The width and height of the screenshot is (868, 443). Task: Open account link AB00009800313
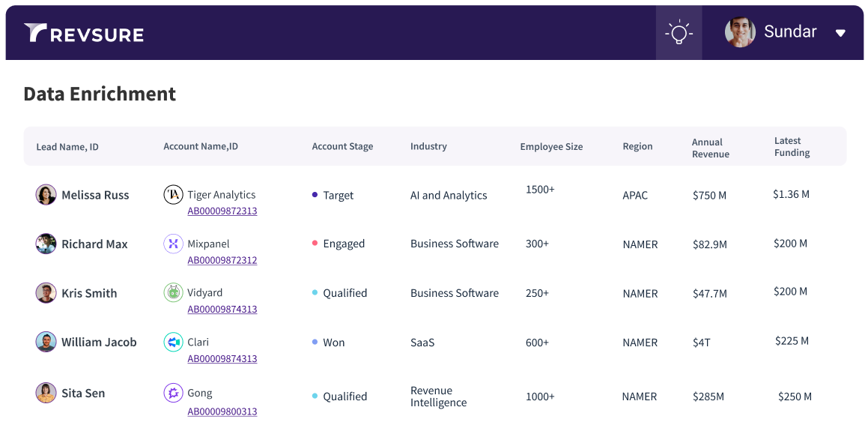point(222,412)
